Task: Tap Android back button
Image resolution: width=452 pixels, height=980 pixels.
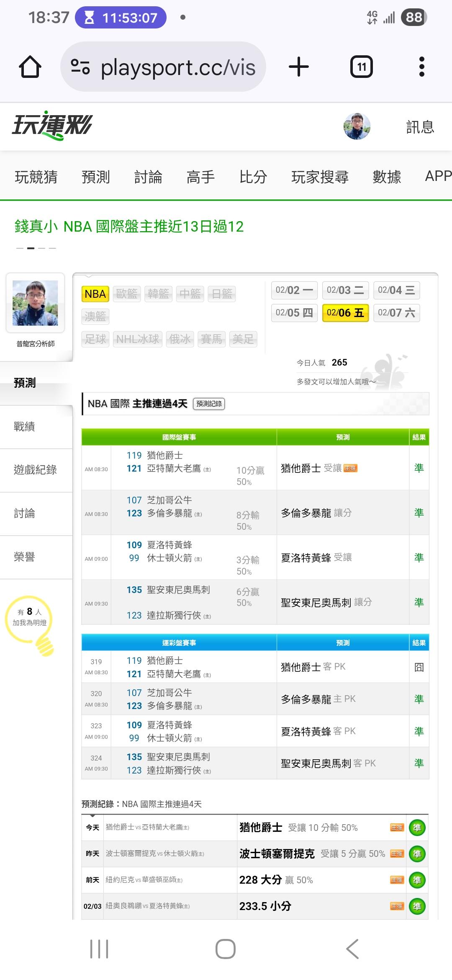Action: (352, 949)
